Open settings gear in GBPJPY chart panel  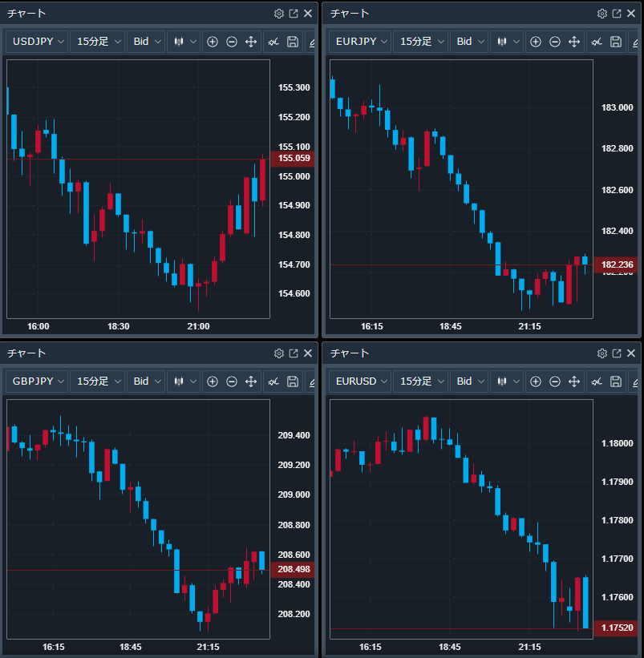click(279, 353)
